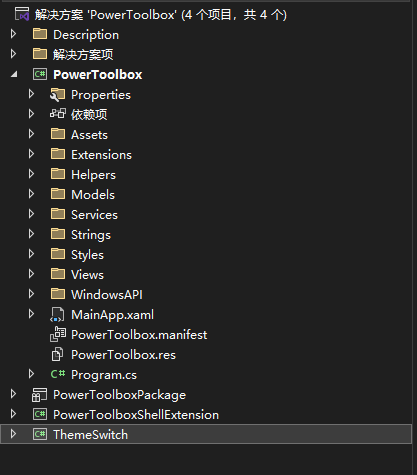Expand the WindowsAPI folder arrow
The width and height of the screenshot is (417, 475).
click(x=31, y=294)
